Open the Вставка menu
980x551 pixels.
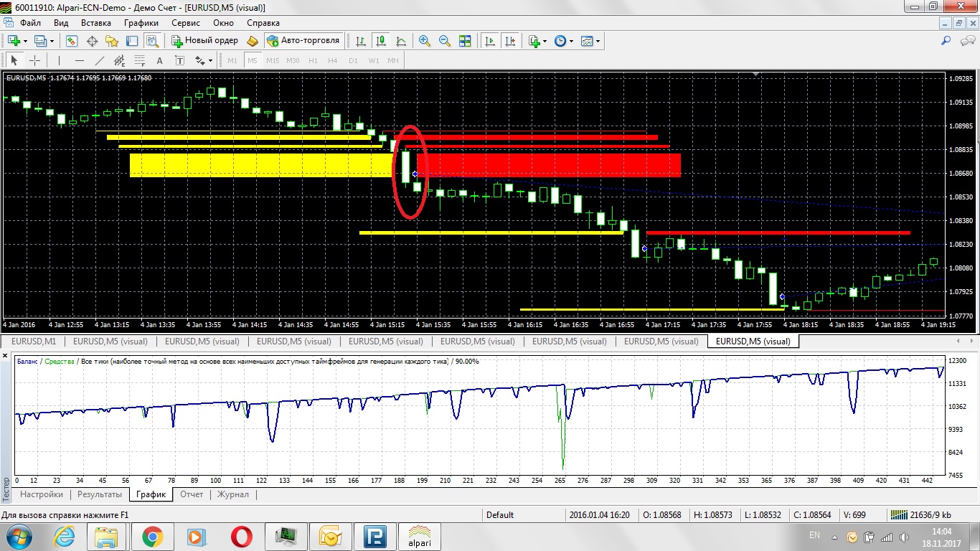pos(96,23)
